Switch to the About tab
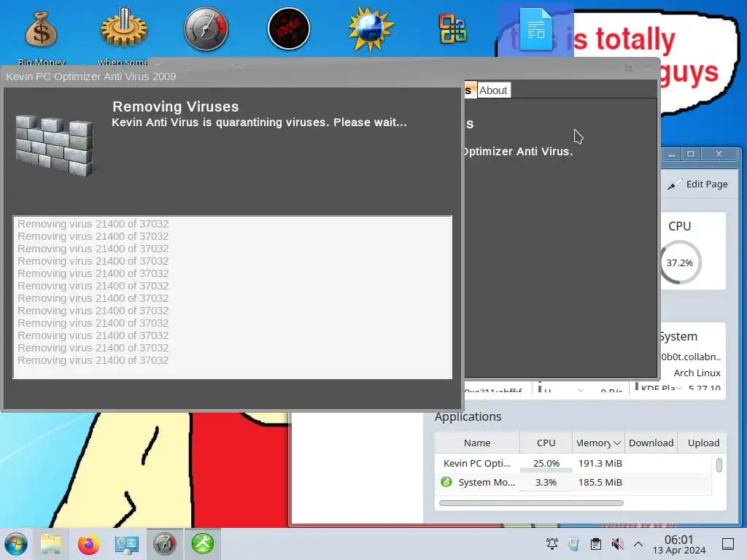 coord(493,90)
